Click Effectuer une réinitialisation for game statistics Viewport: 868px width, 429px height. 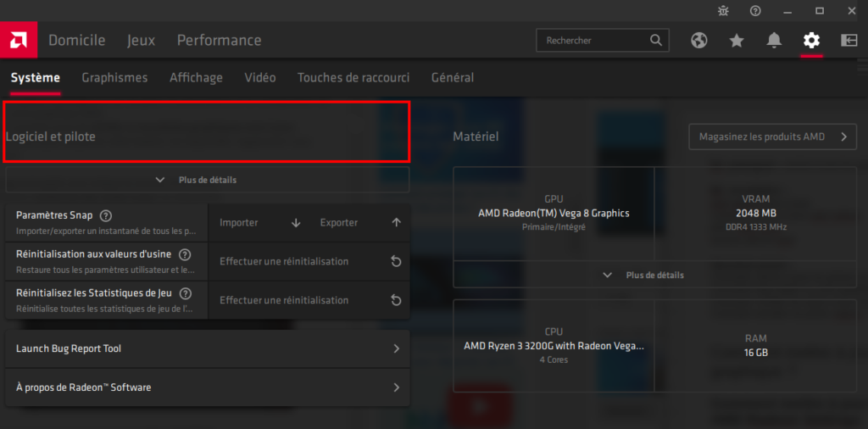[309, 300]
